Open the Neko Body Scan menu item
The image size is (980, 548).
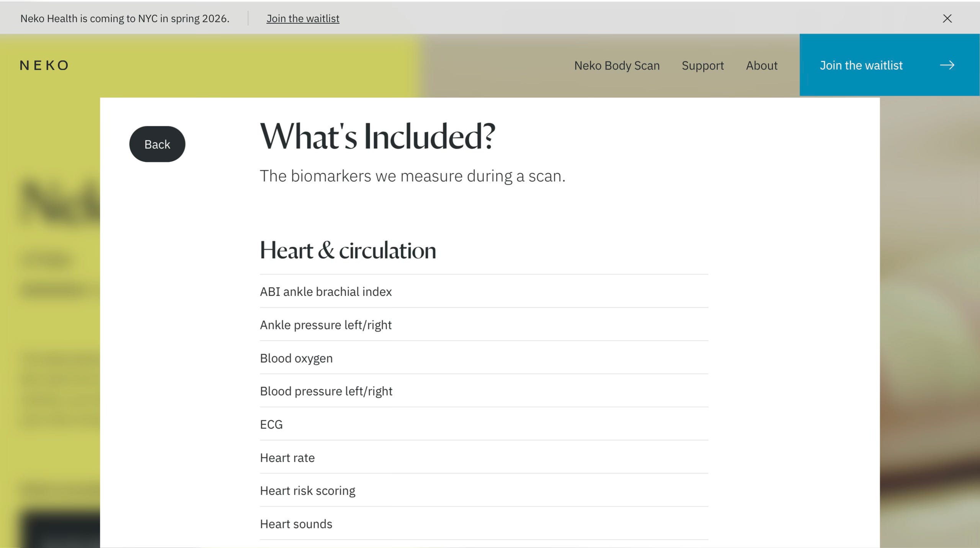617,65
